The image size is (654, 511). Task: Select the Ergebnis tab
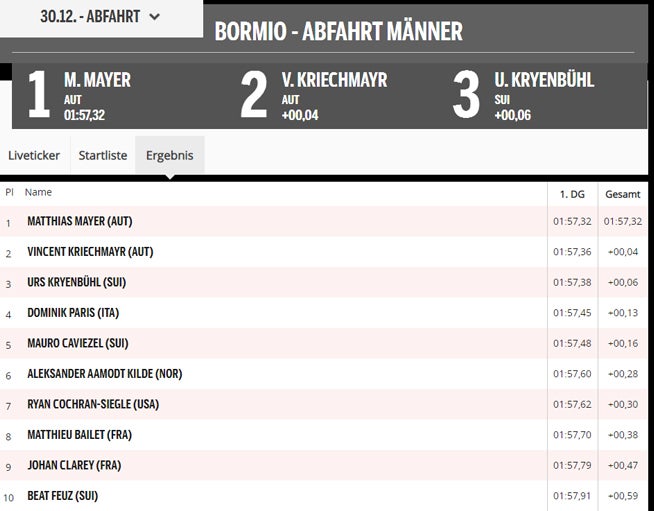(169, 156)
